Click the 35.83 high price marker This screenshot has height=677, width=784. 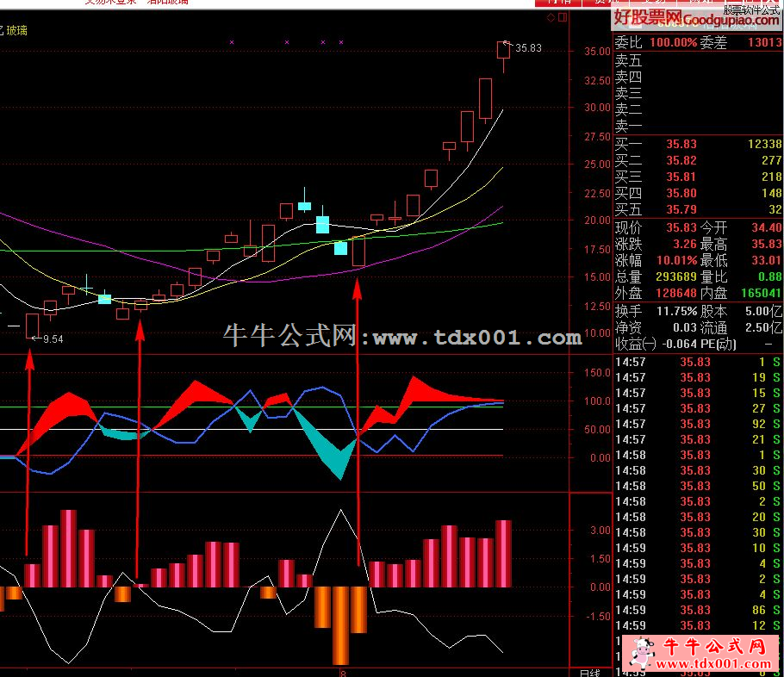528,48
